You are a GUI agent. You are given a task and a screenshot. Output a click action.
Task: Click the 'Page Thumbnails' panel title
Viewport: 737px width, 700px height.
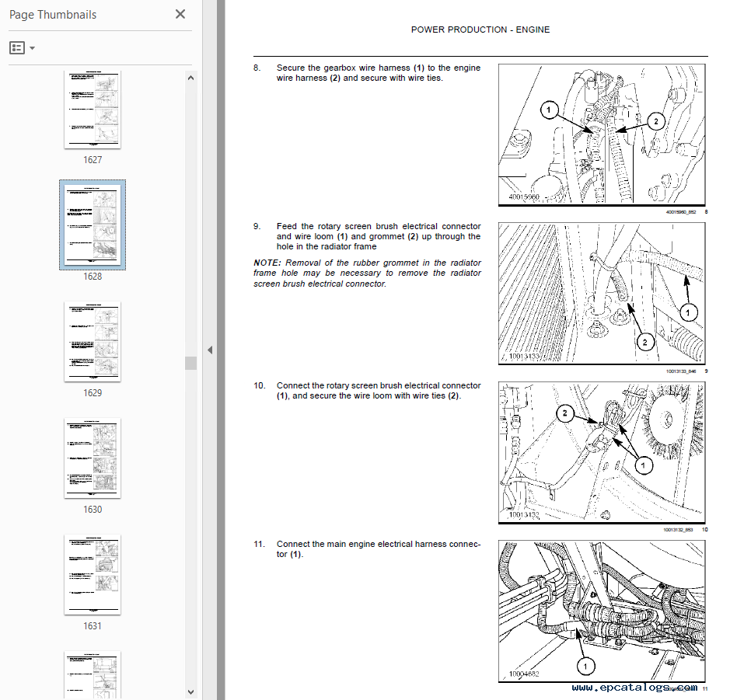tap(53, 15)
